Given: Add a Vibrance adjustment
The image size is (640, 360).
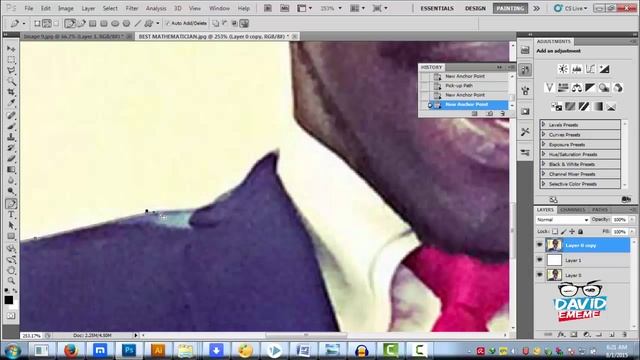Looking at the screenshot, I should pyautogui.click(x=549, y=87).
